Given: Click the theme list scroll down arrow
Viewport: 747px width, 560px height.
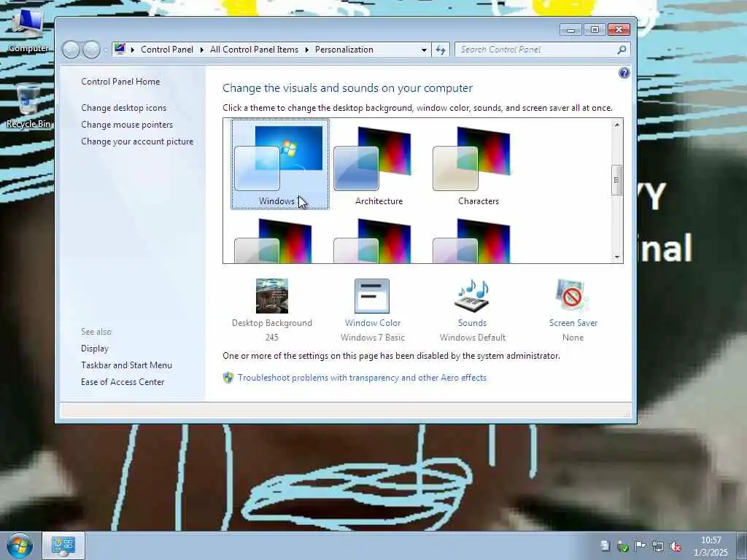Looking at the screenshot, I should [617, 257].
